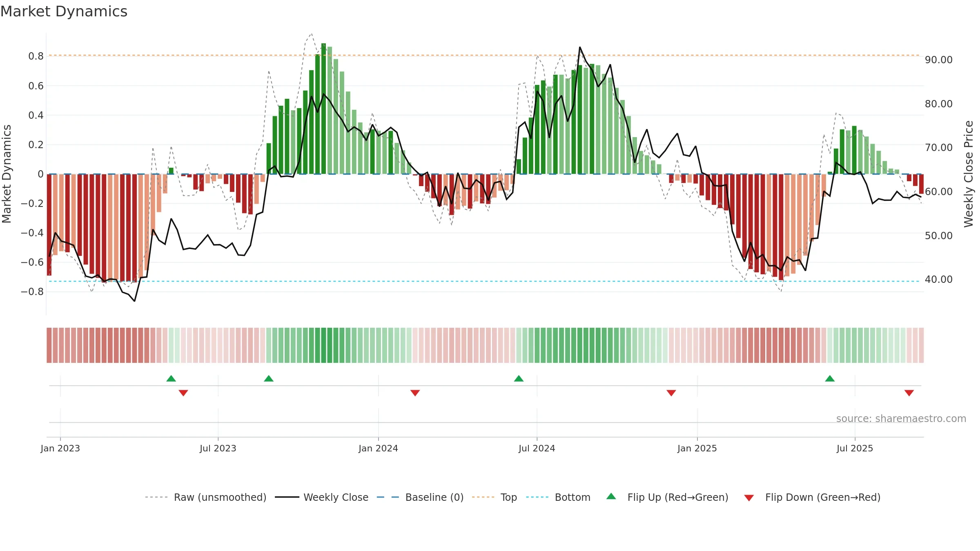Click the Jul 2024 axis label
The width and height of the screenshot is (980, 551).
coord(537,448)
